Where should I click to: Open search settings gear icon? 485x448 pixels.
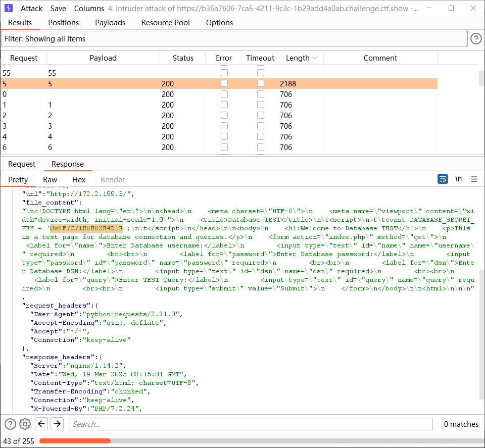pos(25,424)
